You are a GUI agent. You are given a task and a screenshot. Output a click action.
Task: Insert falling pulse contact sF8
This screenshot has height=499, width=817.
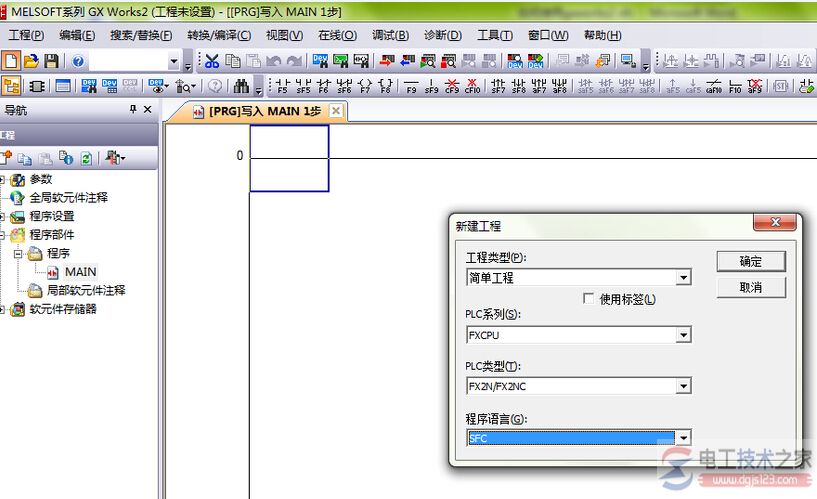[518, 86]
